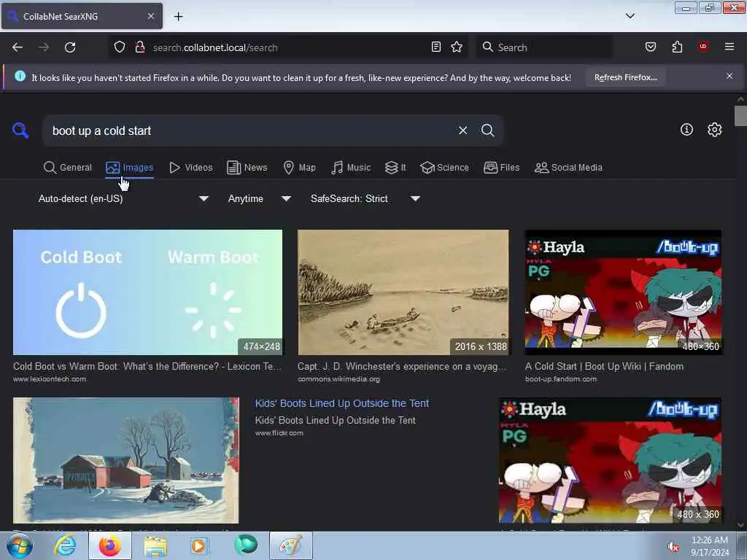Switch to the Videos category
The width and height of the screenshot is (747, 560).
coord(190,168)
